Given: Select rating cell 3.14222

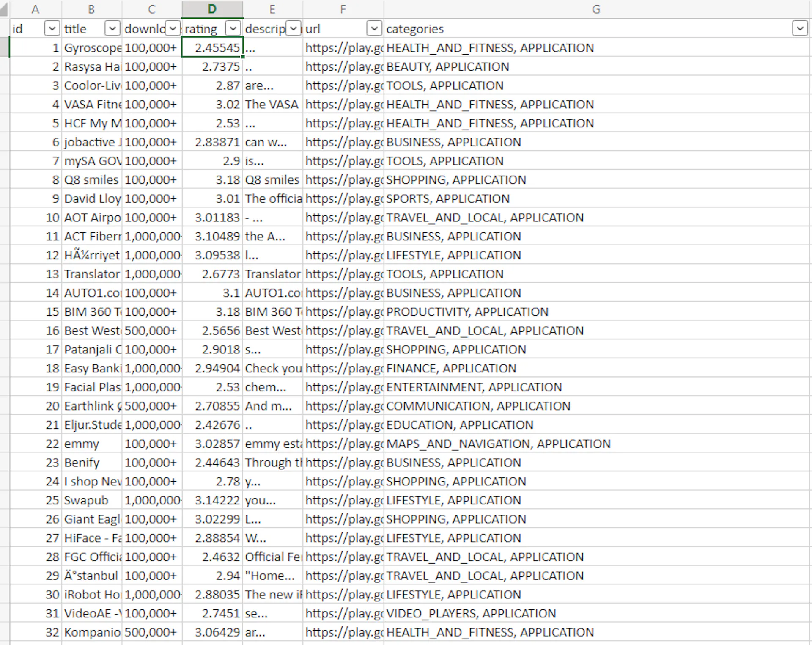Looking at the screenshot, I should point(212,500).
